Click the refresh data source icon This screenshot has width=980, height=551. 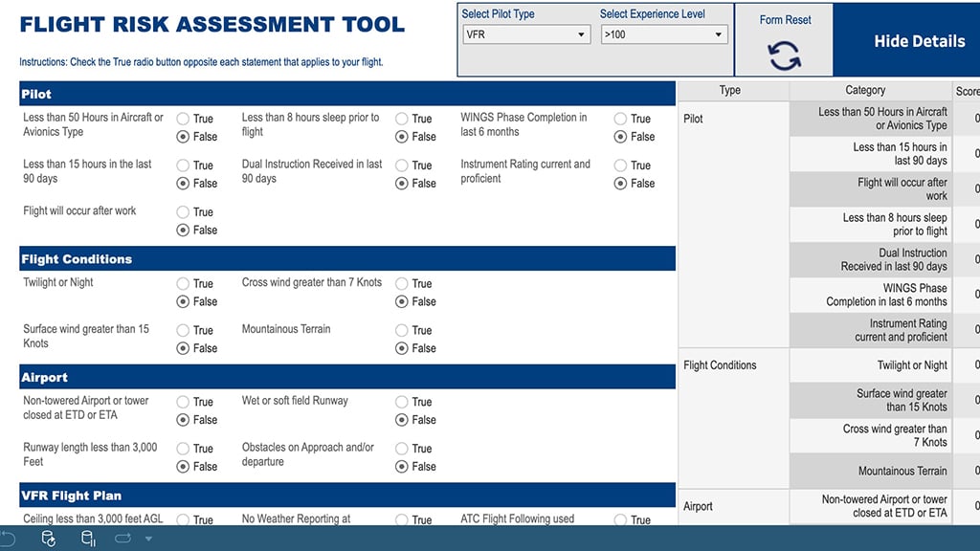(x=49, y=539)
